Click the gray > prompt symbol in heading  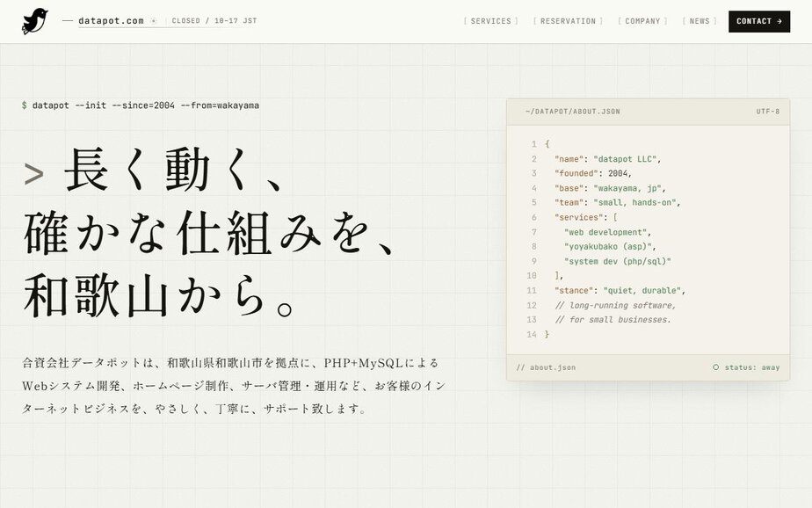pos(34,174)
